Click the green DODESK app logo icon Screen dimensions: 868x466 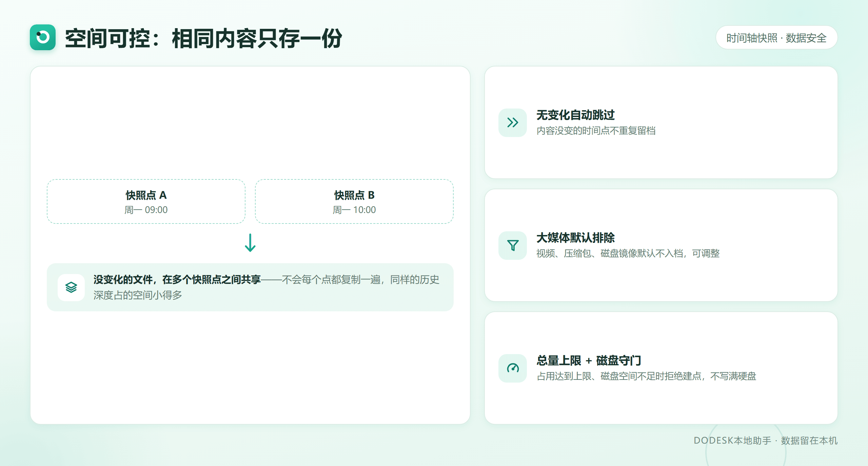[43, 37]
